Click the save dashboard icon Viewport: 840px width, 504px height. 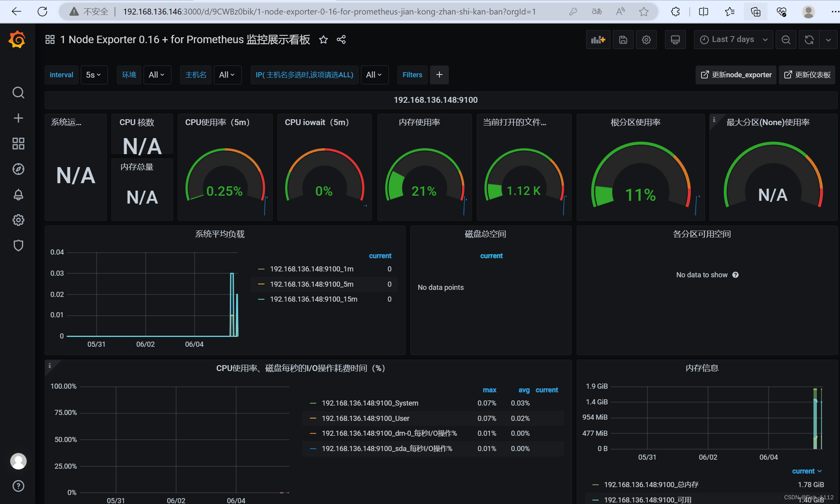(x=623, y=40)
